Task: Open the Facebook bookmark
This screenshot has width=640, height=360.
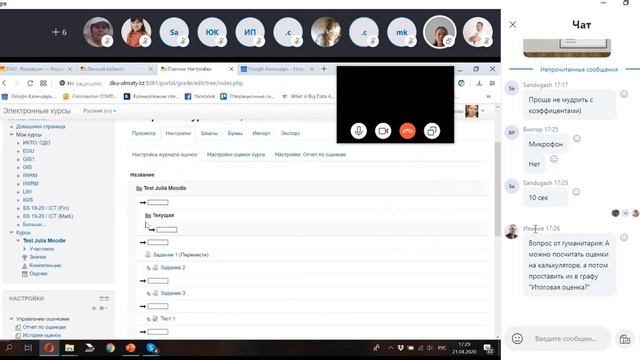Action: click(x=200, y=97)
